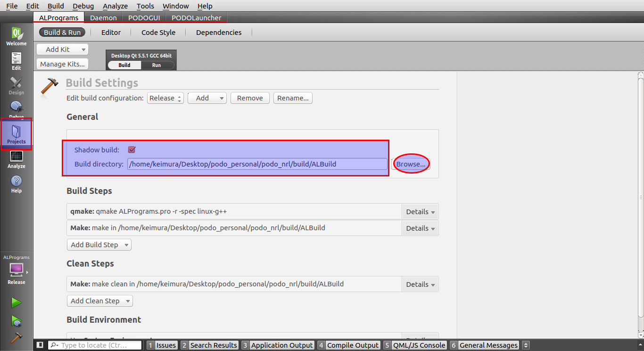
Task: Open Projects mode
Action: click(17, 134)
